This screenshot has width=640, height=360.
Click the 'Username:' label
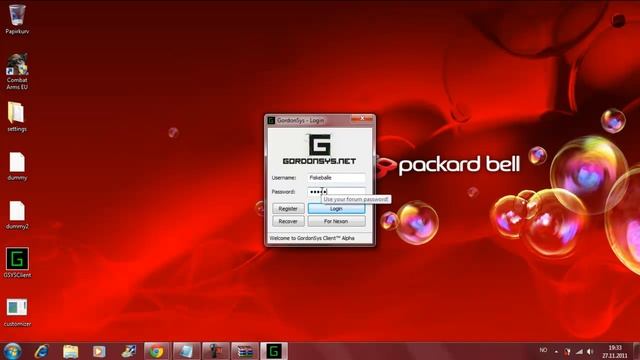(x=284, y=178)
